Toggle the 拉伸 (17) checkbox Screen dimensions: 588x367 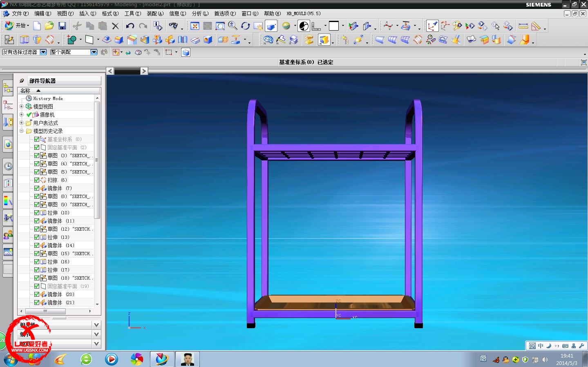pyautogui.click(x=37, y=270)
